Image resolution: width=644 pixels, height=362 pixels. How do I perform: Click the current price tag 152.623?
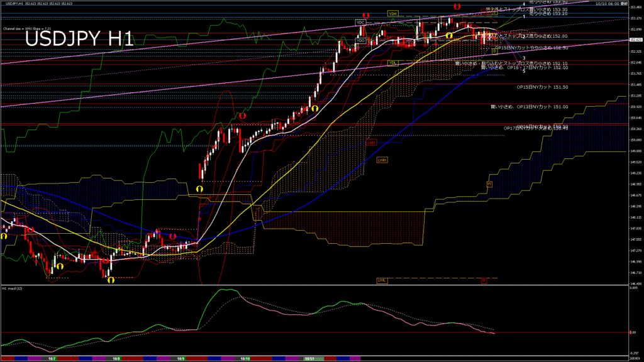pos(635,39)
